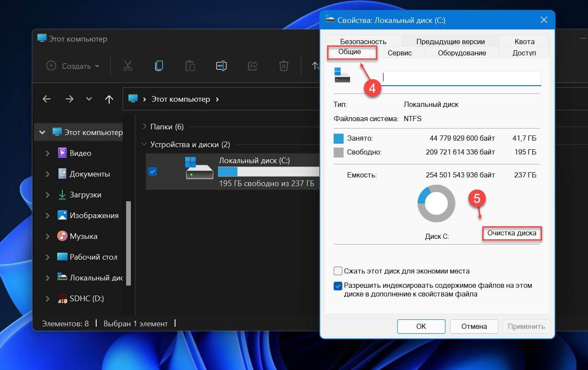Click the Загрузки download arrow icon
Viewport: 588px width, 370px height.
[62, 194]
